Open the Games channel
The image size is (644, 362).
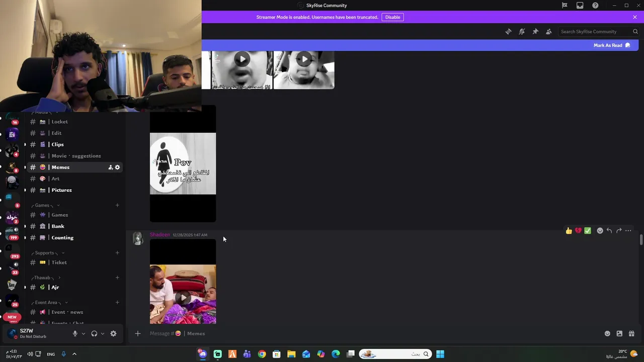tap(75, 215)
